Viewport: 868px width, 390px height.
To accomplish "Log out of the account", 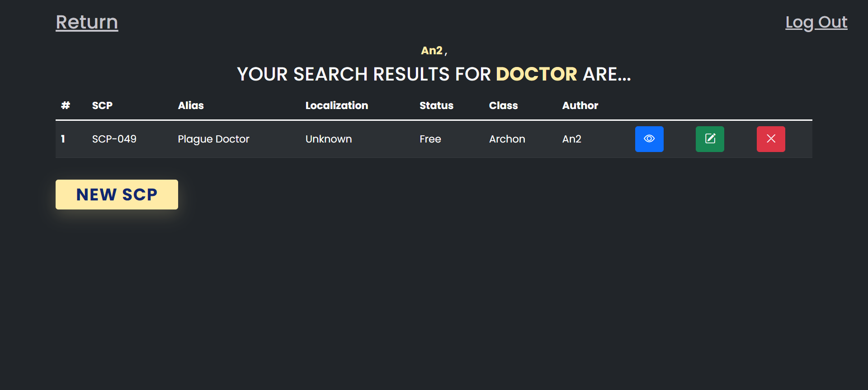I will (x=816, y=22).
